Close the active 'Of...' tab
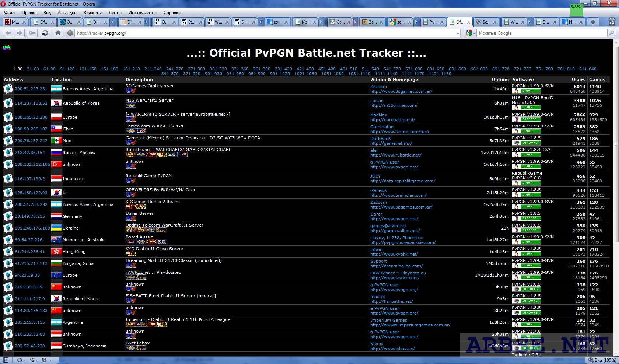The width and height of the screenshot is (619, 364). click(x=468, y=22)
